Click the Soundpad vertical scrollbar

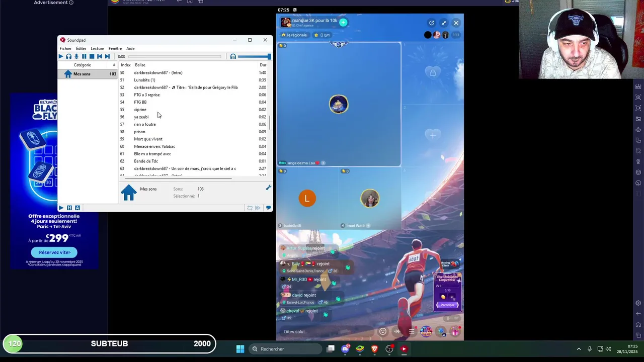[271, 122]
